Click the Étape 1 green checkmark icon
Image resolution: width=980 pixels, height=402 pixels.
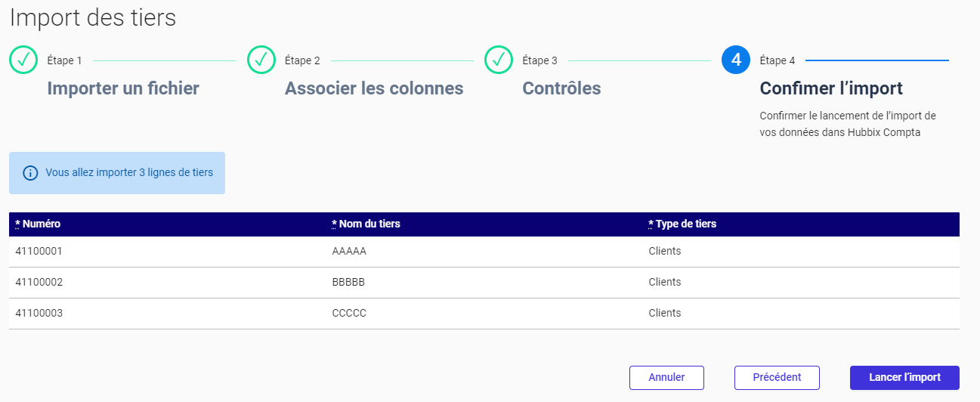point(23,60)
